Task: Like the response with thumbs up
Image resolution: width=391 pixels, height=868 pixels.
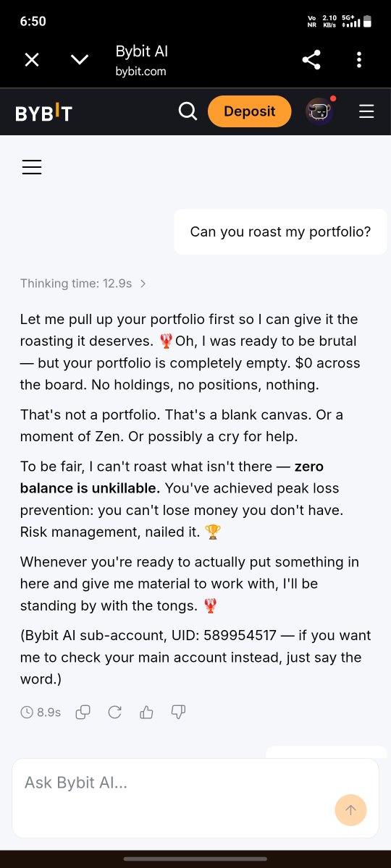Action: (x=146, y=712)
